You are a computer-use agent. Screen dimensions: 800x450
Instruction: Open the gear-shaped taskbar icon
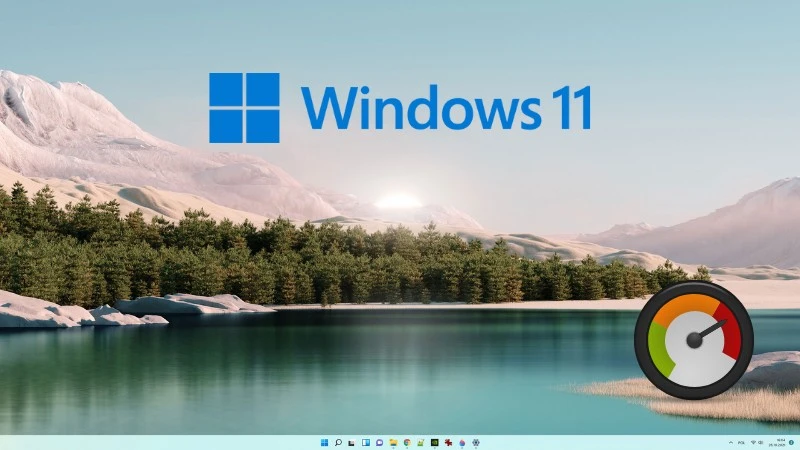coord(476,442)
